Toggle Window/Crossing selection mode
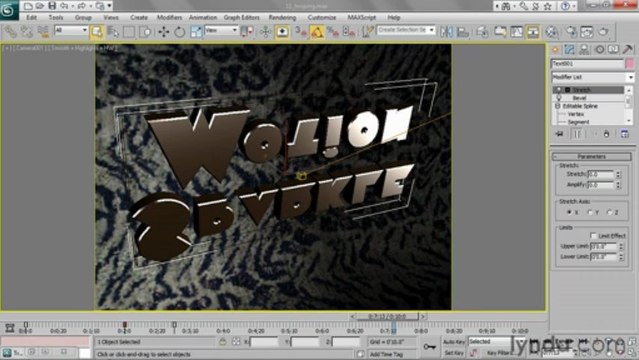Image resolution: width=639 pixels, height=360 pixels. point(145,32)
